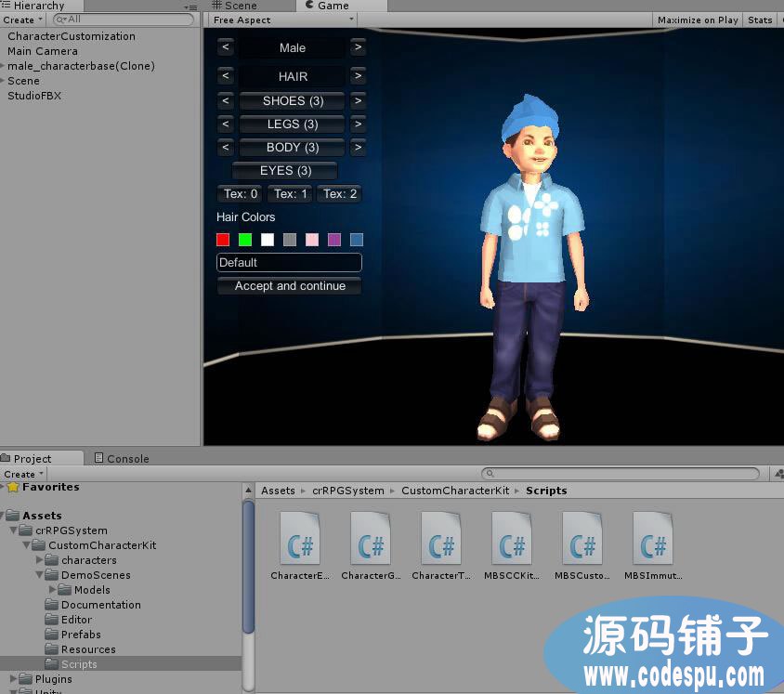This screenshot has height=694, width=784.
Task: Click next arrow beside Male
Action: [358, 47]
